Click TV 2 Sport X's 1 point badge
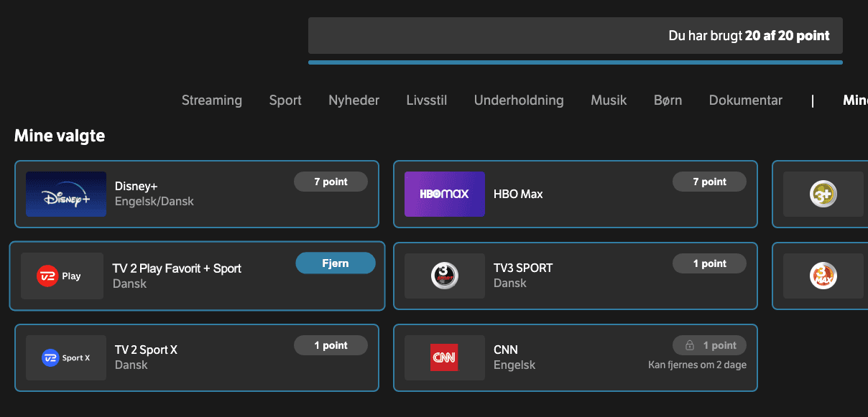 331,345
